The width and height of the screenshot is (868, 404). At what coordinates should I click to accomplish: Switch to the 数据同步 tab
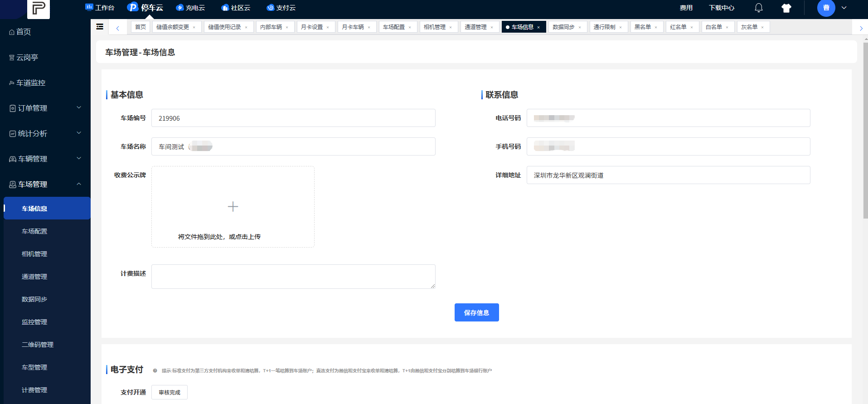point(567,27)
